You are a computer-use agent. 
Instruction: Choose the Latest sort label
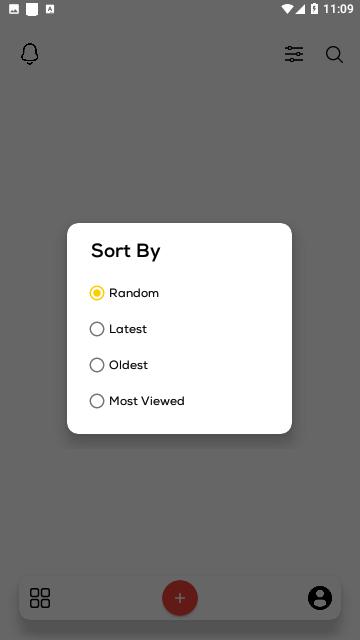(128, 329)
